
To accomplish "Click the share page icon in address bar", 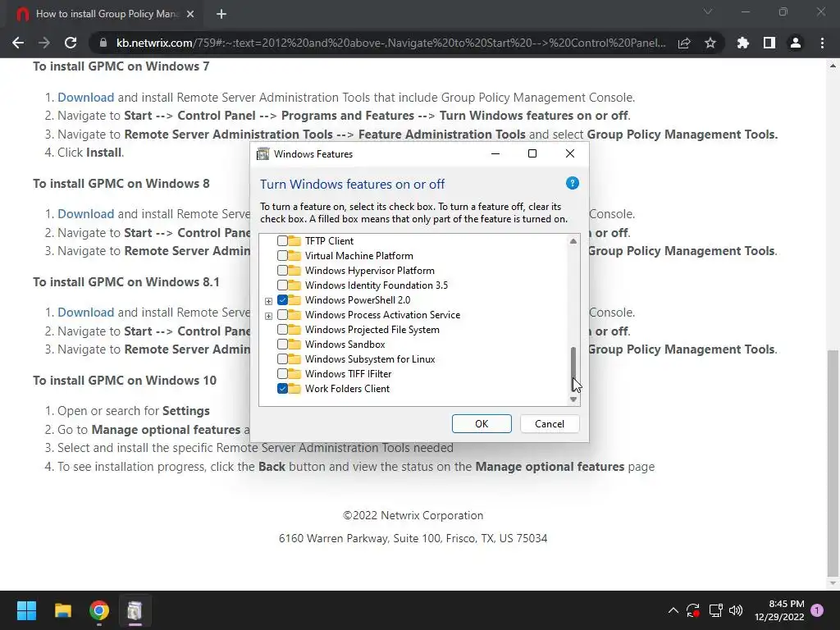I will 684,43.
